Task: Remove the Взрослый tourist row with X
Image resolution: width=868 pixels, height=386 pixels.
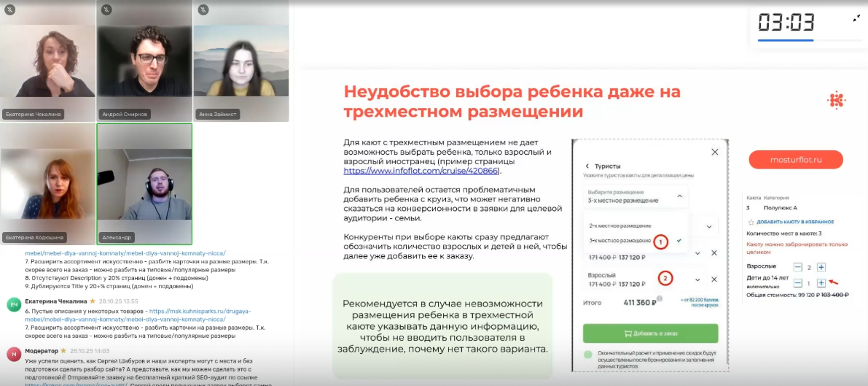Action: [x=714, y=279]
